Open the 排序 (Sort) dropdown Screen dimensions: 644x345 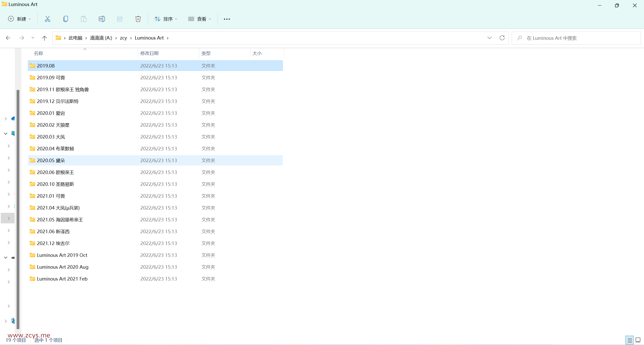166,19
